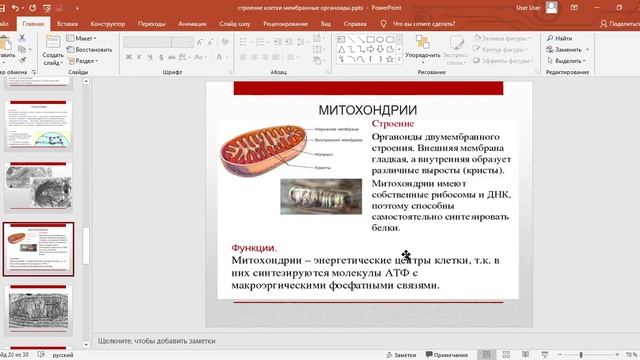Click Заменить replace button
The width and height of the screenshot is (640, 360).
567,49
